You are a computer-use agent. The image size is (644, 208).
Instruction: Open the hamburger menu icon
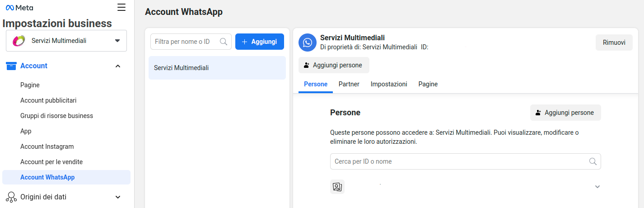(121, 7)
